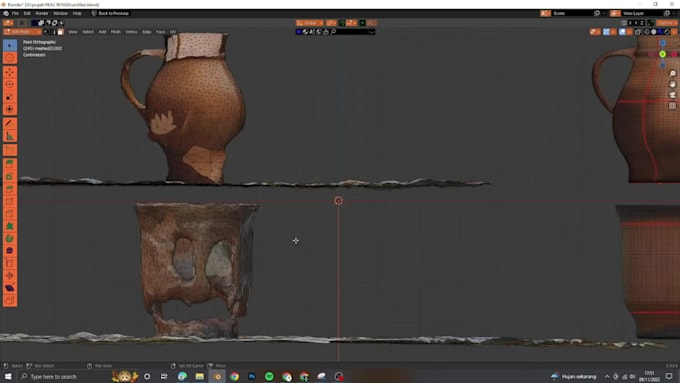The height and width of the screenshot is (383, 680).
Task: Open the Global transform orientation dropdown
Action: coord(310,23)
